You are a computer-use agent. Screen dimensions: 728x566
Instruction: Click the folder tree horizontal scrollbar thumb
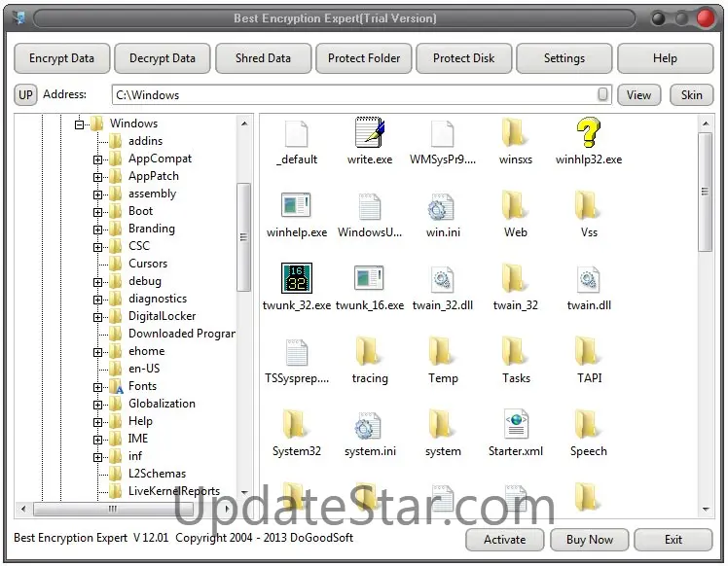(x=112, y=509)
